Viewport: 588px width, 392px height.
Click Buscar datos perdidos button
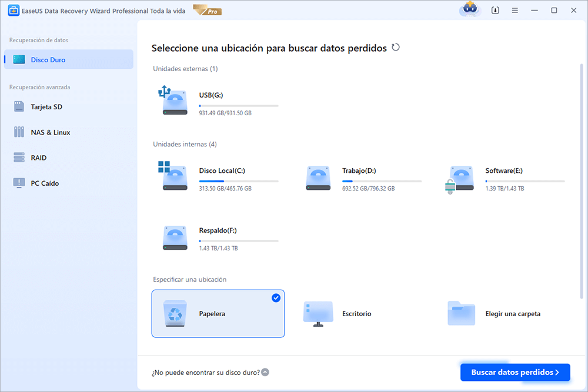(515, 372)
